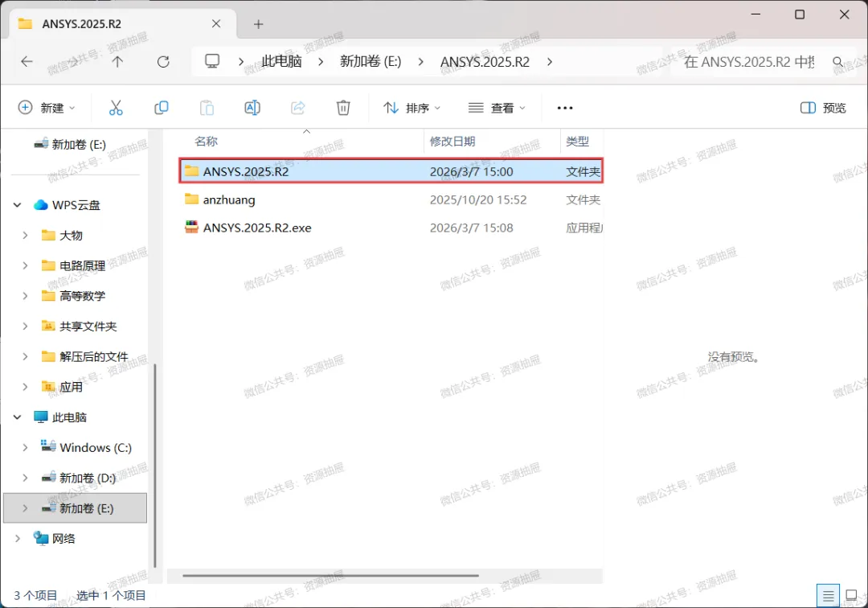Click ANSYS.2025.R2 breadcrumb segment
868x608 pixels.
485,61
